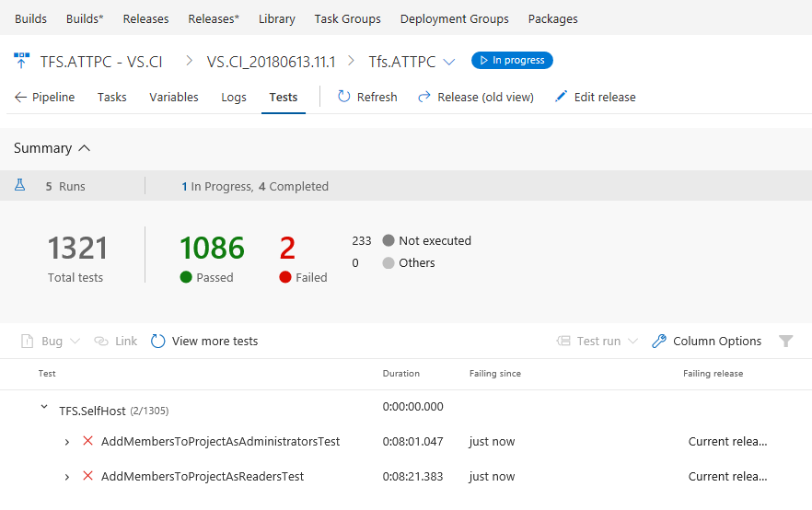Click the red X on AddMembersToProjectAsAdministratorsTest
The width and height of the screenshot is (812, 510).
(87, 441)
